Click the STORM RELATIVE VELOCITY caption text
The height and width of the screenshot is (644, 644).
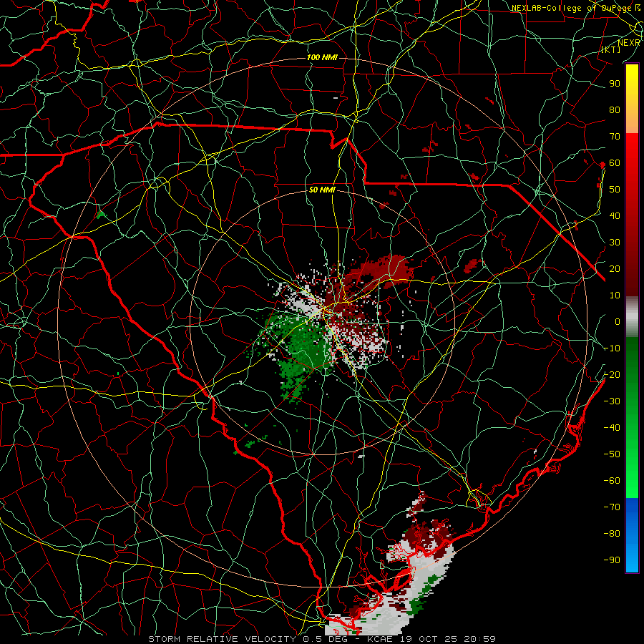click(x=222, y=639)
